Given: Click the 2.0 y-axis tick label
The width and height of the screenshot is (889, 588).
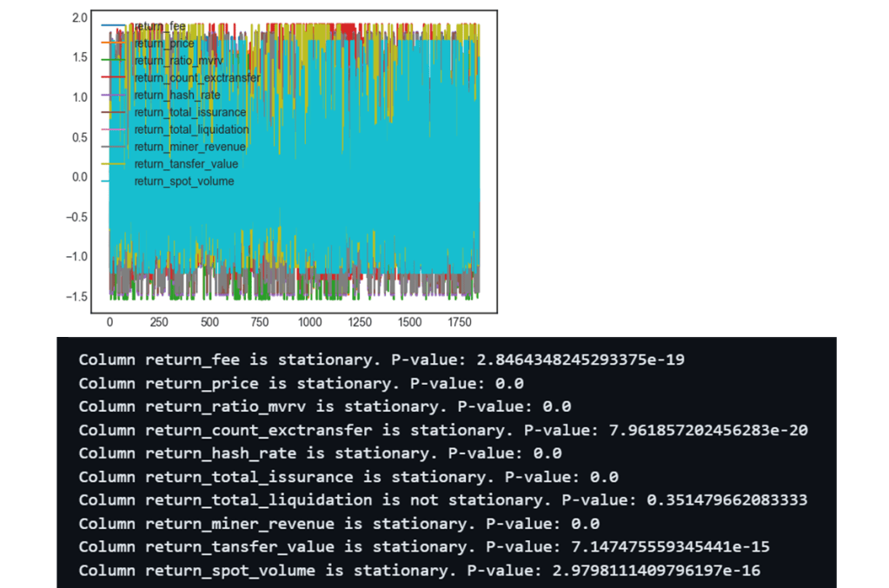Looking at the screenshot, I should coord(79,17).
